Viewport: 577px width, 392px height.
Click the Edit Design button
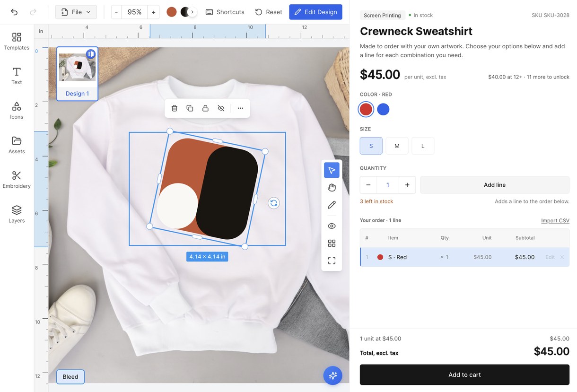316,12
